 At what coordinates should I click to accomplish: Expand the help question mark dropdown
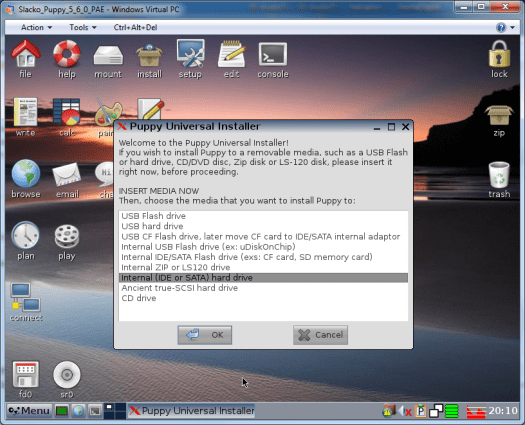coord(512,27)
